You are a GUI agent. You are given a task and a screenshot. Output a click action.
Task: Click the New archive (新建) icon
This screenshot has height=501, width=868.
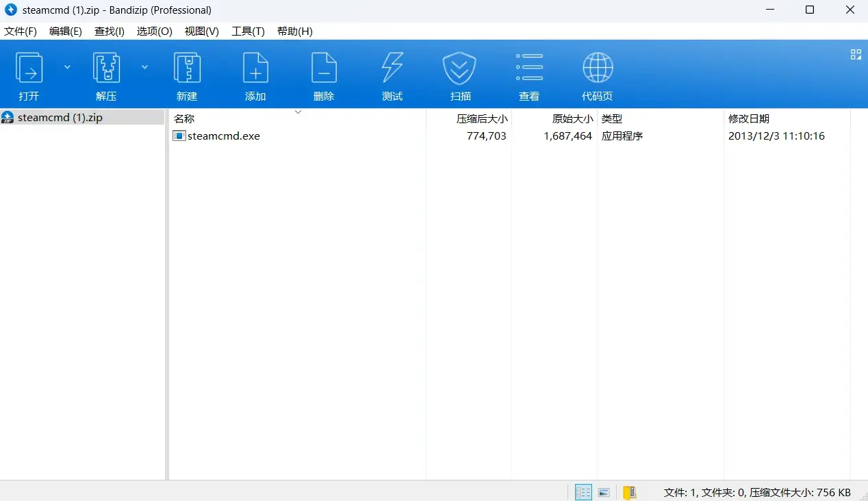point(187,68)
